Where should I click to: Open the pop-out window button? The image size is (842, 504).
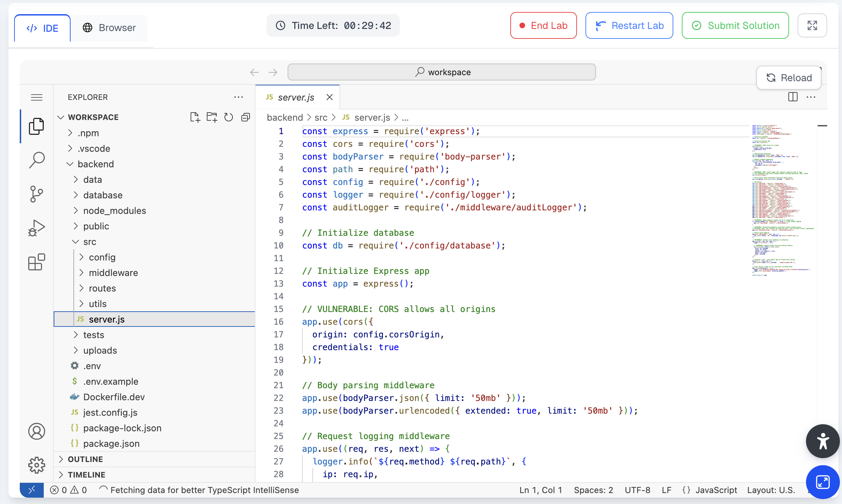click(x=823, y=482)
